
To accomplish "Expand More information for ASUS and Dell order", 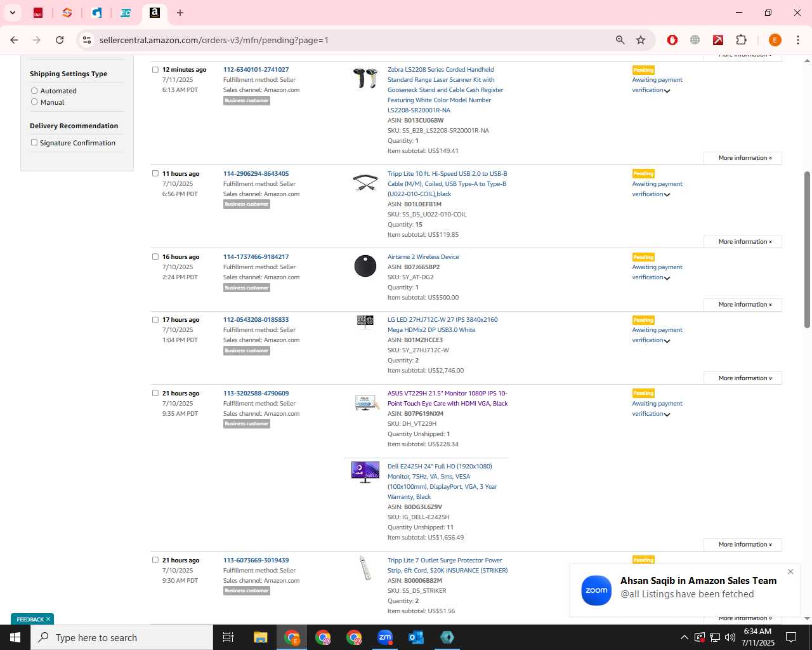I will tap(743, 545).
